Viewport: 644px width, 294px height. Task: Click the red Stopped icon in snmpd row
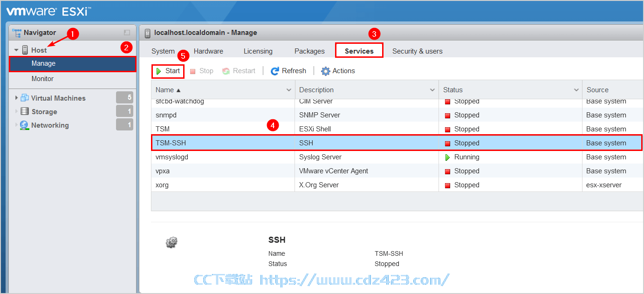tap(447, 115)
